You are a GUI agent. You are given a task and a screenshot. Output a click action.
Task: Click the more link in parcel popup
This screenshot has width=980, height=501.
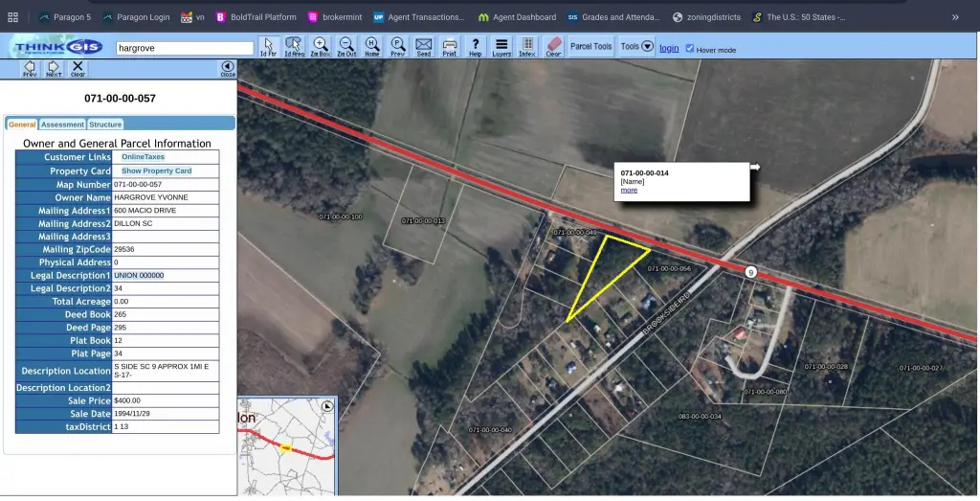pos(629,190)
